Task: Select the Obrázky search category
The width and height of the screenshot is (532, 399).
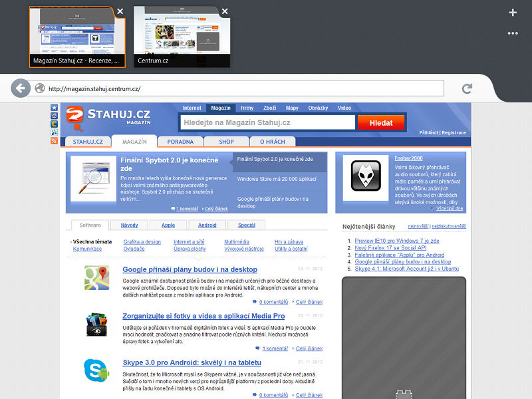Action: coord(318,108)
